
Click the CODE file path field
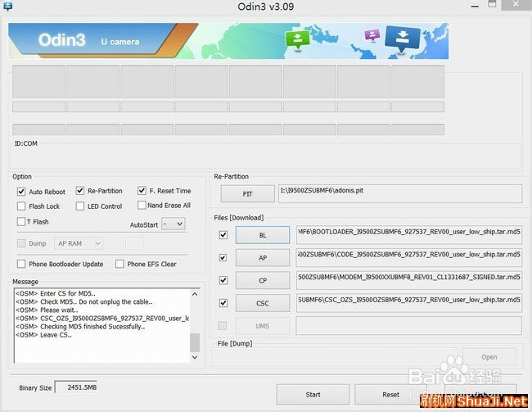[409, 258]
